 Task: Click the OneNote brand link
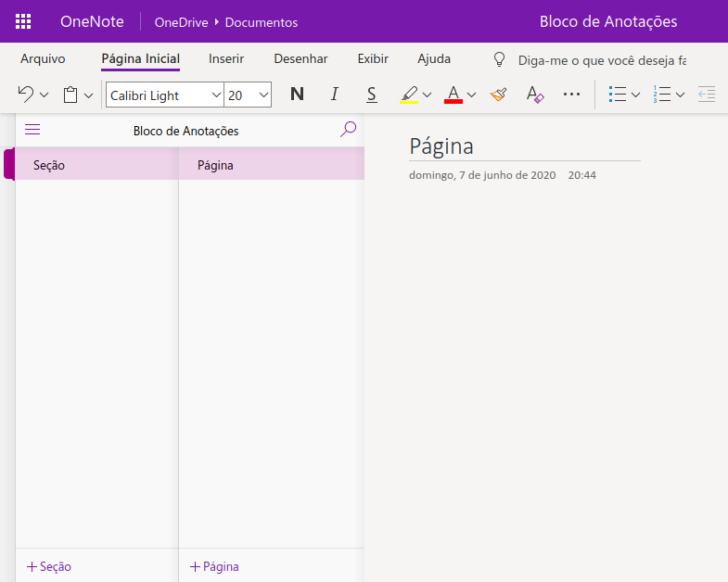click(92, 21)
